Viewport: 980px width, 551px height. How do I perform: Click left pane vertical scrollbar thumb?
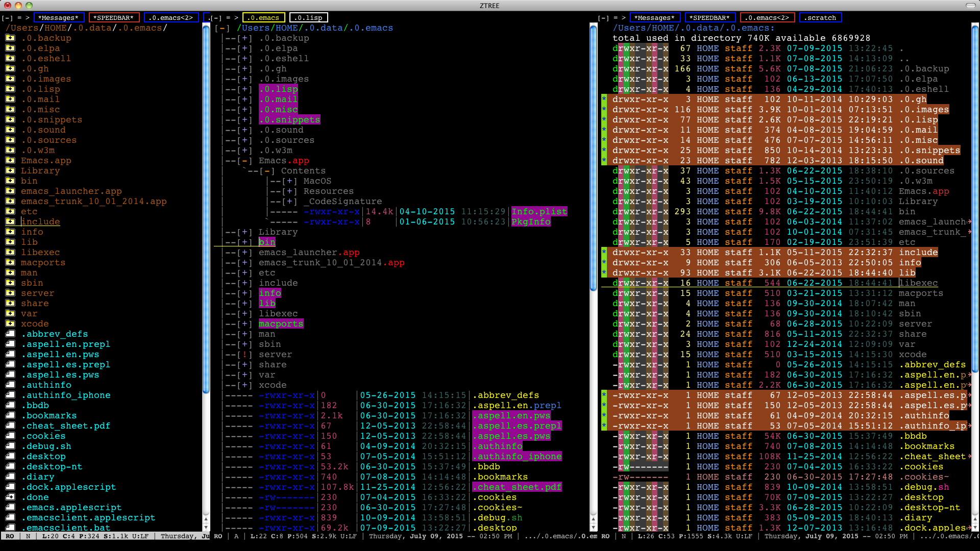[x=206, y=209]
